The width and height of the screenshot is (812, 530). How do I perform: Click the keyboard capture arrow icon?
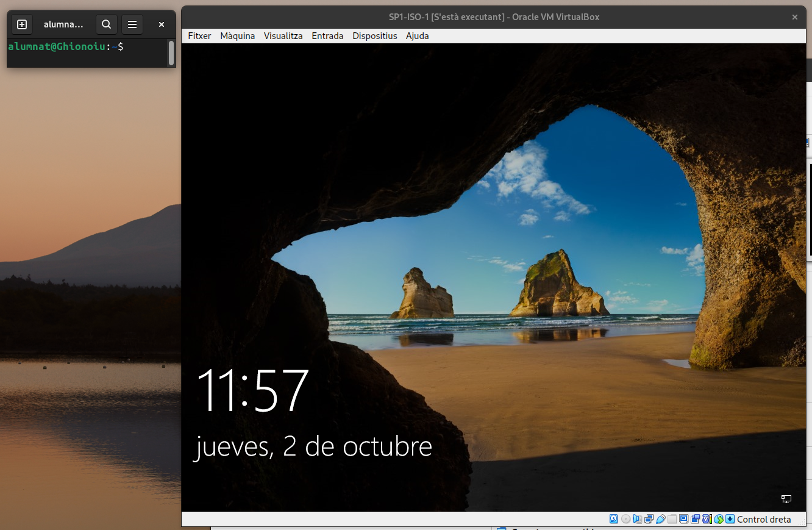point(730,519)
